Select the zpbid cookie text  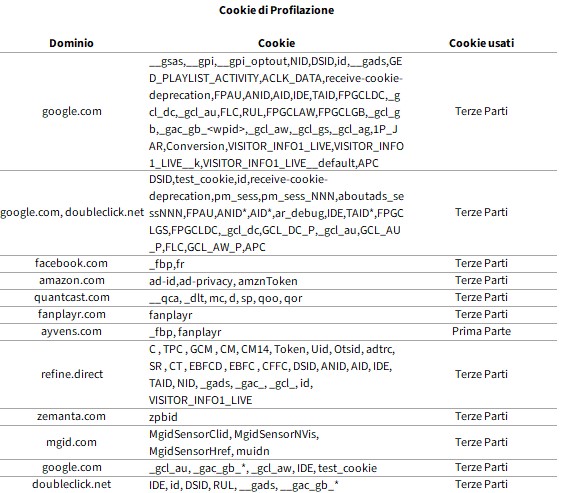163,417
